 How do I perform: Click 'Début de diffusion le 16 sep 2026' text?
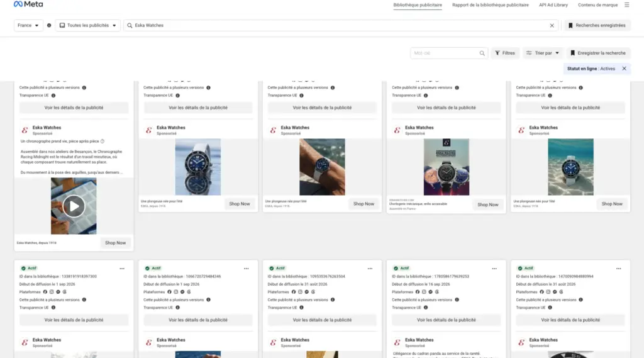tap(421, 284)
